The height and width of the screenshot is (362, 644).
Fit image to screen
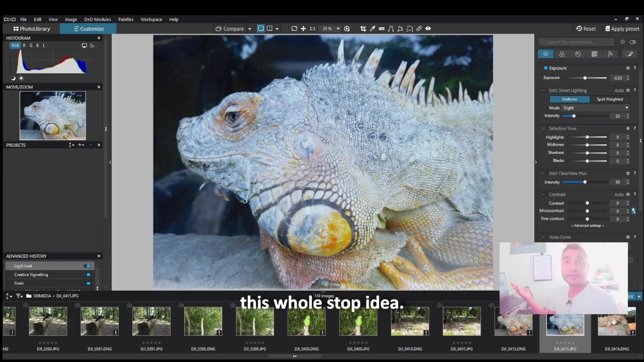[x=294, y=29]
